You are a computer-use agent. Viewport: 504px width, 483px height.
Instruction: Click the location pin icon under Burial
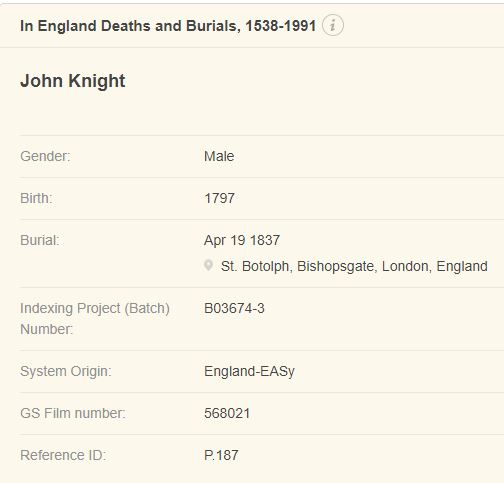point(208,266)
